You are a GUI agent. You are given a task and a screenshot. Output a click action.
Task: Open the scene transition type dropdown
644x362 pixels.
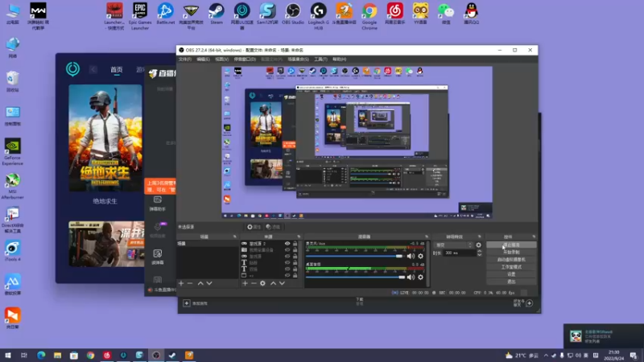(x=453, y=245)
